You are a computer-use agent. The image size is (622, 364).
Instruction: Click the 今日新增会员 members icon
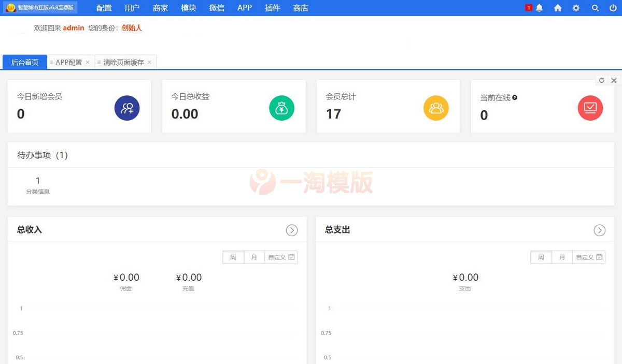pyautogui.click(x=127, y=108)
